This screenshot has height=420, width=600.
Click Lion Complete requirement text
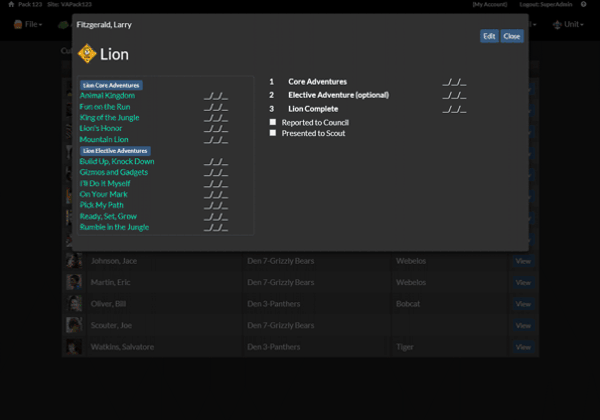coord(313,109)
